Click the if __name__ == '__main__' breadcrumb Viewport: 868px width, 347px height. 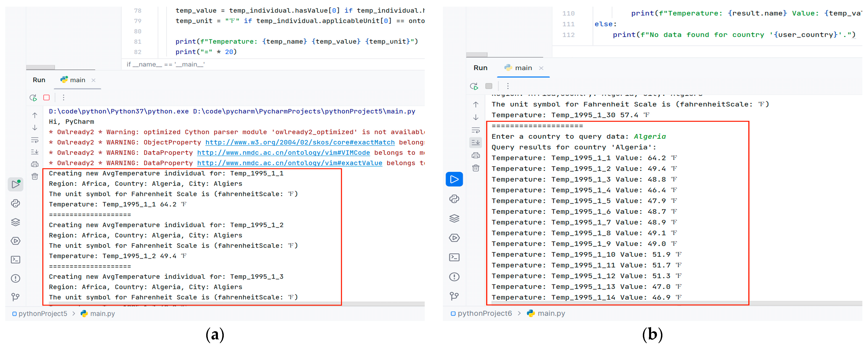click(x=165, y=64)
